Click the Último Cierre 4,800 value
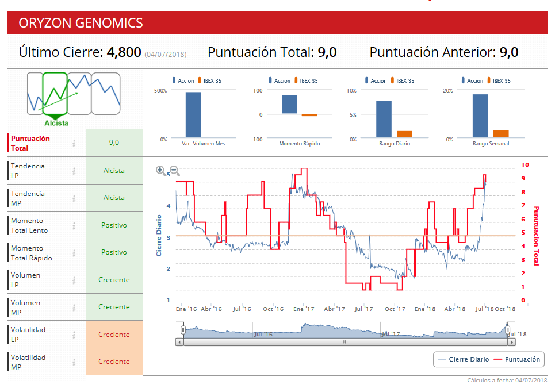 pos(124,52)
